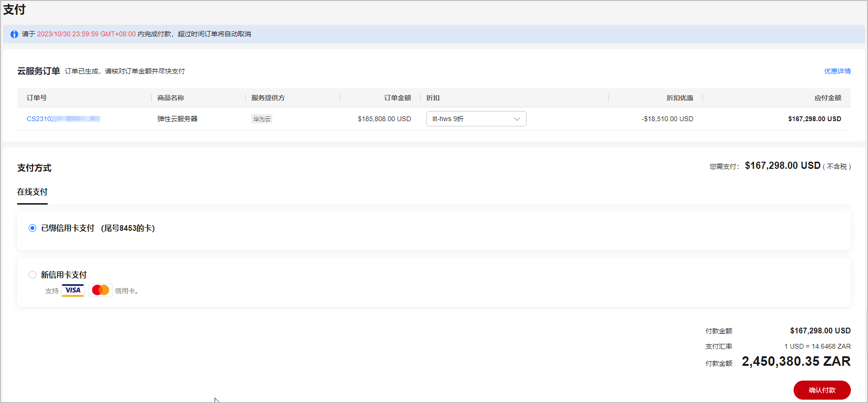Click the 服务提供方 column header
Screen dimensions: 868x403
coord(268,98)
